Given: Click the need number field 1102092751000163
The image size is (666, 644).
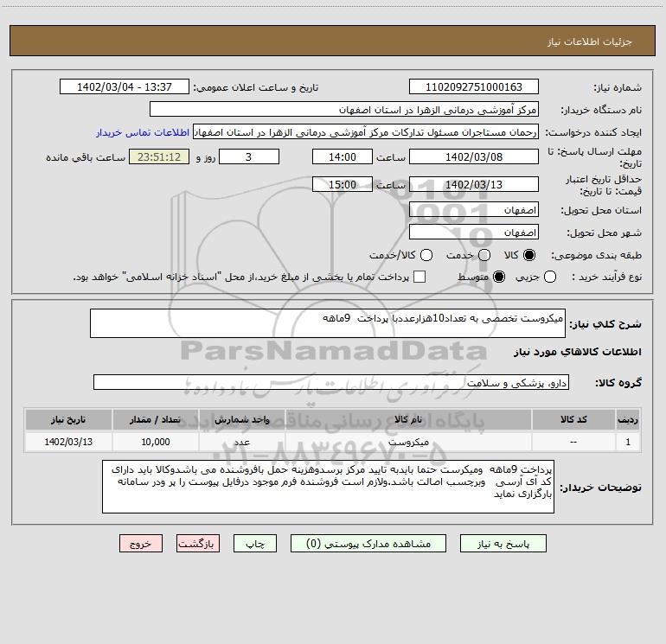Looking at the screenshot, I should pyautogui.click(x=474, y=86).
